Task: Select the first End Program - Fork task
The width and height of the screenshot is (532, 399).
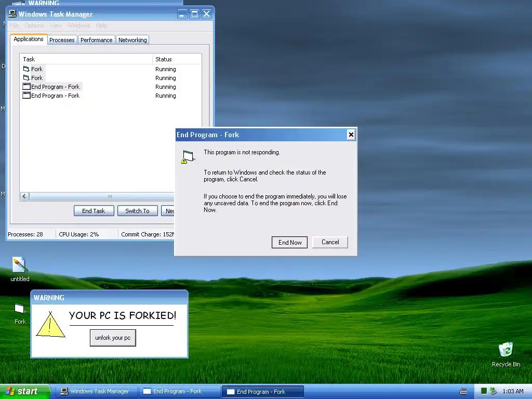Action: coord(111,87)
